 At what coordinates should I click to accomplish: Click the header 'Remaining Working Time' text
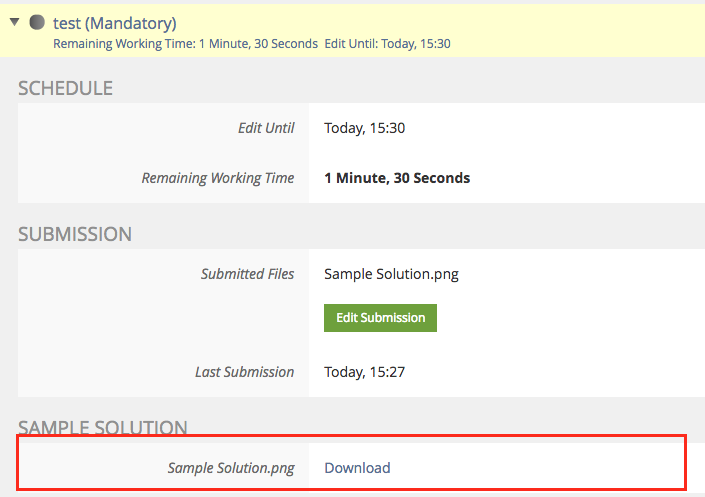pyautogui.click(x=185, y=44)
